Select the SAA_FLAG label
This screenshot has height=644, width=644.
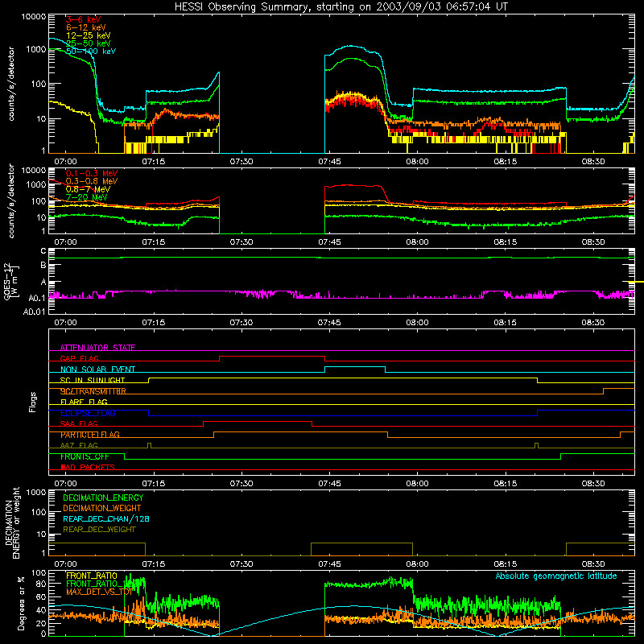tap(79, 423)
